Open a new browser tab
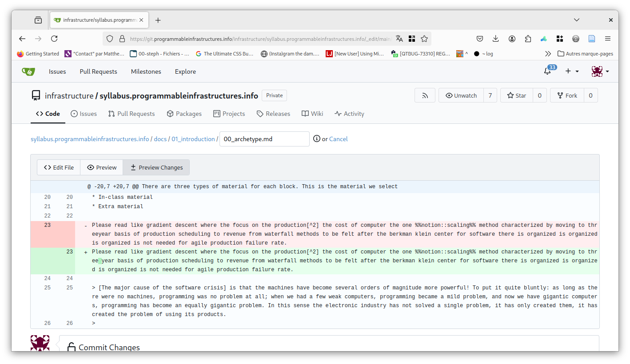This screenshot has width=630, height=364. tap(158, 20)
